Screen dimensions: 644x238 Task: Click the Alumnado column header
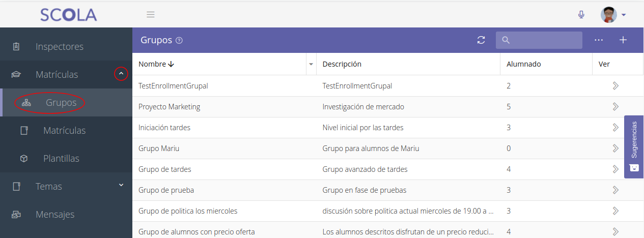coord(524,64)
